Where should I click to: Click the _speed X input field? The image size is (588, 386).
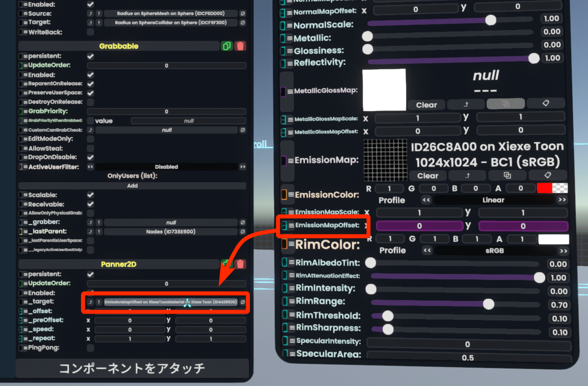coord(129,329)
